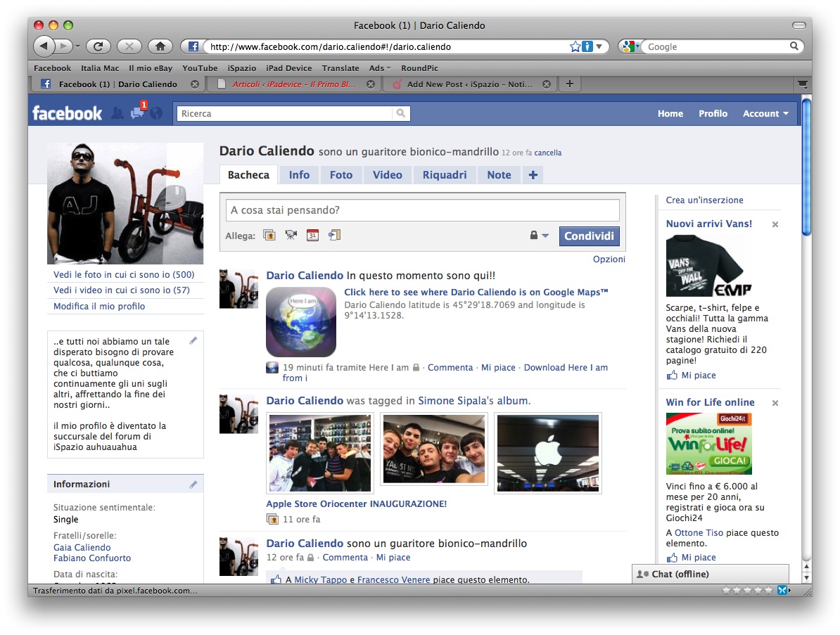Viewport: 840px width, 635px height.
Task: Select the Articoli iPadevice browser tab
Action: pyautogui.click(x=295, y=84)
